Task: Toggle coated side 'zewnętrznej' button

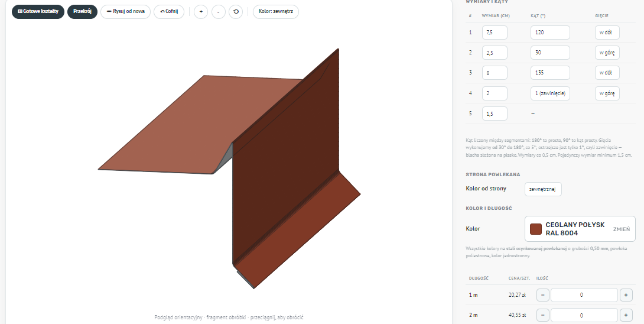Action: coord(543,189)
